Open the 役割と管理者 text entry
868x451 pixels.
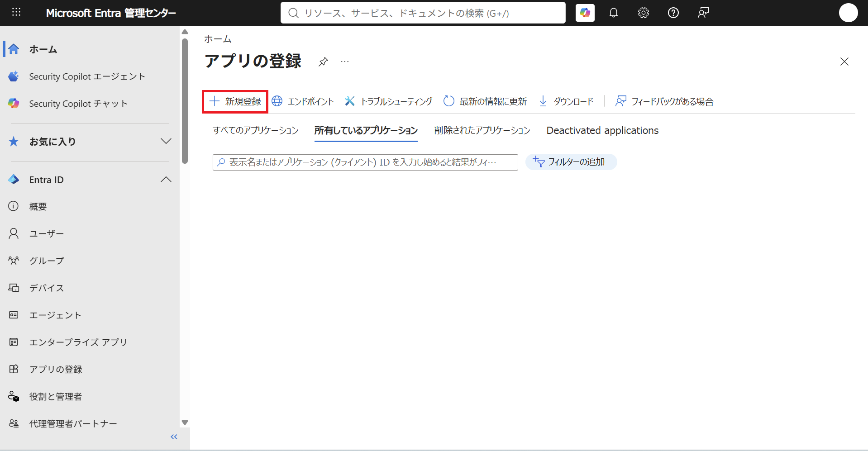click(56, 396)
